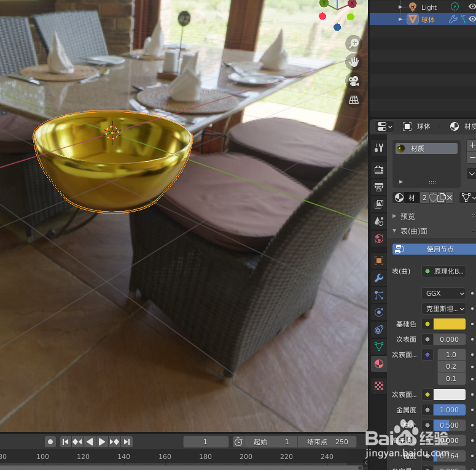Click the clock icon beside the frame fields
Image resolution: width=476 pixels, height=470 pixels.
click(238, 442)
